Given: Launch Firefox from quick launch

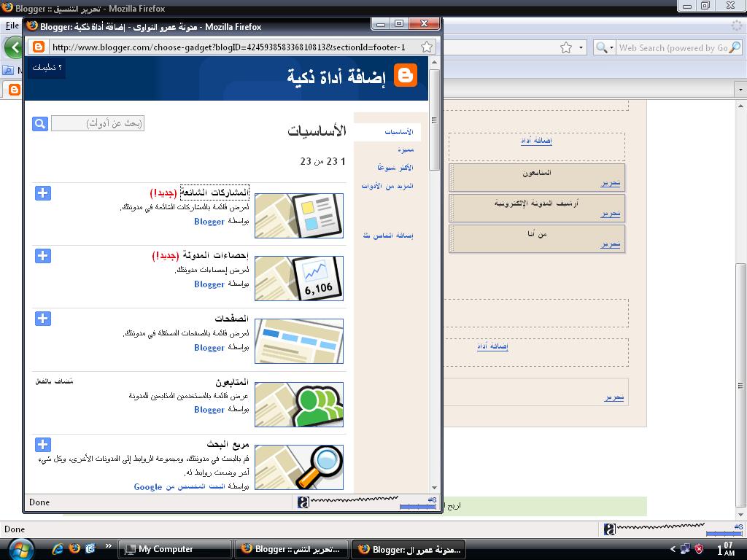Looking at the screenshot, I should (x=74, y=548).
